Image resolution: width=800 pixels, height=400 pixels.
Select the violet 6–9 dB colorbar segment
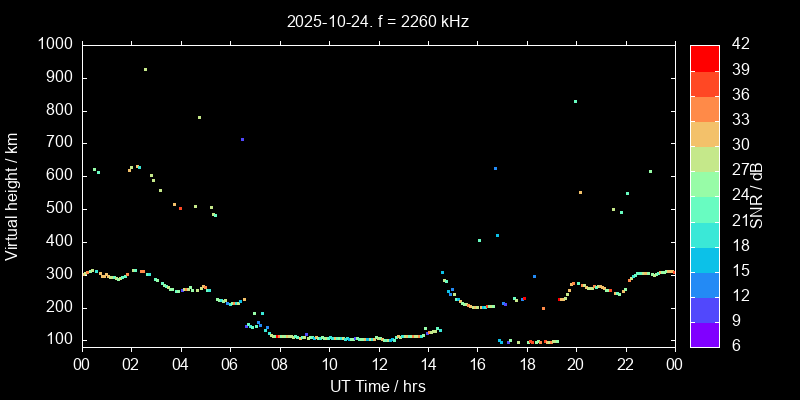[x=704, y=335]
